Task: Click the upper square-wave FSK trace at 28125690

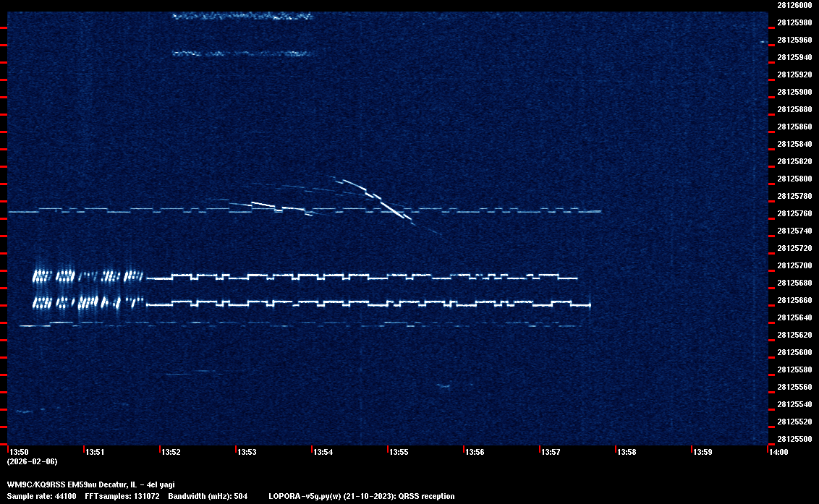Action: click(x=362, y=276)
